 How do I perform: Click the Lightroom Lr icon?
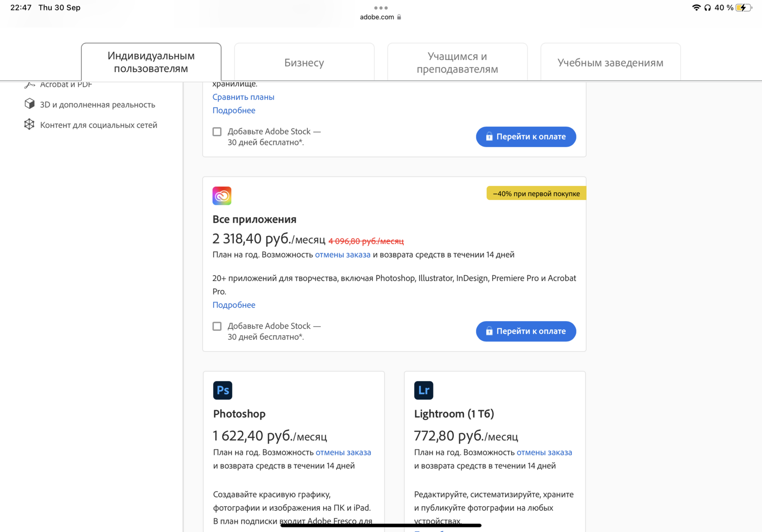coord(424,390)
